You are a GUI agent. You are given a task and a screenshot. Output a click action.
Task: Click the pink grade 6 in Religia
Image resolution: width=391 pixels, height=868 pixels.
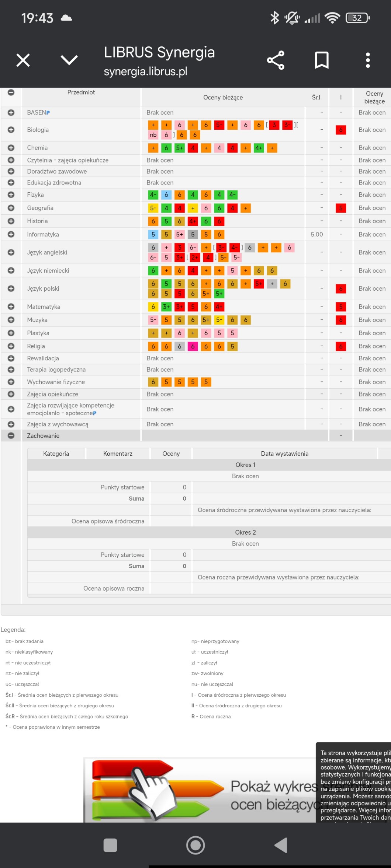point(193,346)
